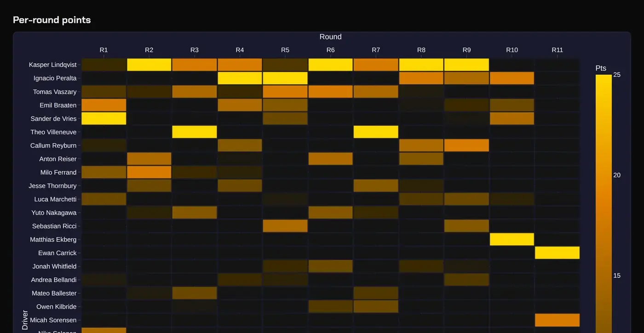Click the Ignacio Peralta driver label
Image resolution: width=644 pixels, height=333 pixels.
point(55,78)
